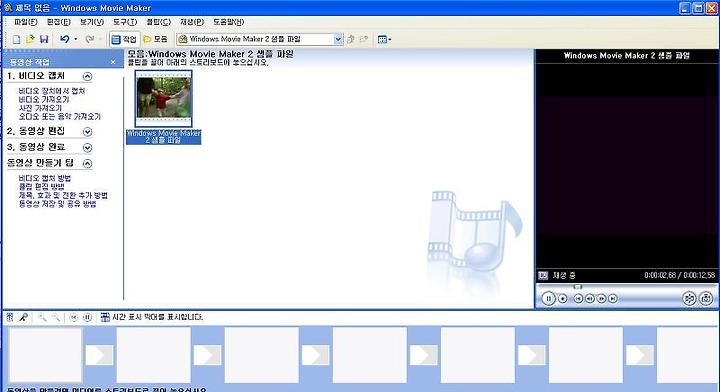Image resolution: width=720 pixels, height=392 pixels.
Task: Toggle the 모음 (Collections) pane button
Action: click(155, 39)
